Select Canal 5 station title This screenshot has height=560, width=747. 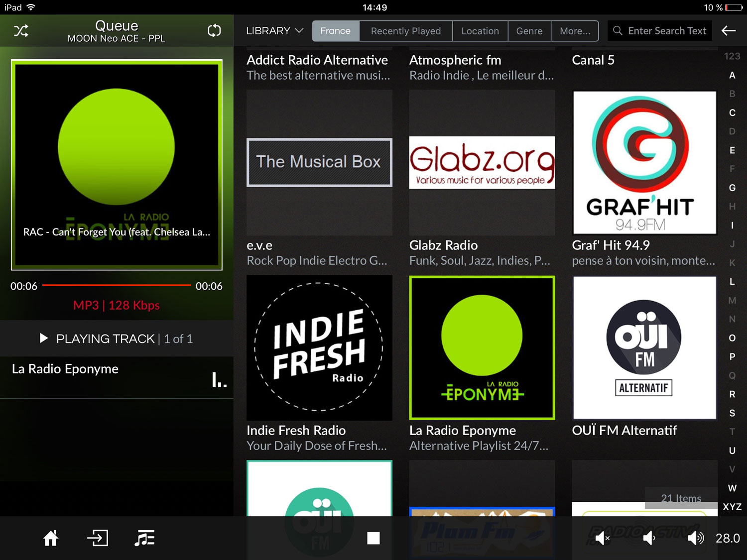593,60
